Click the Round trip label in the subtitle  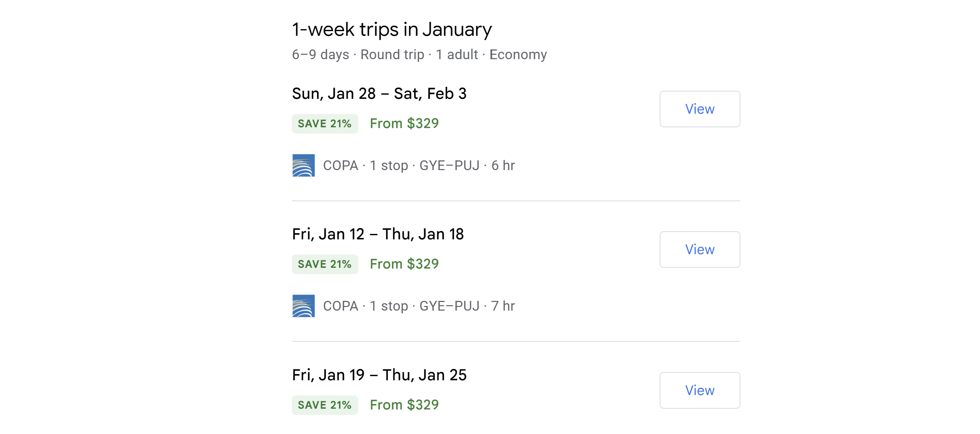click(x=392, y=55)
